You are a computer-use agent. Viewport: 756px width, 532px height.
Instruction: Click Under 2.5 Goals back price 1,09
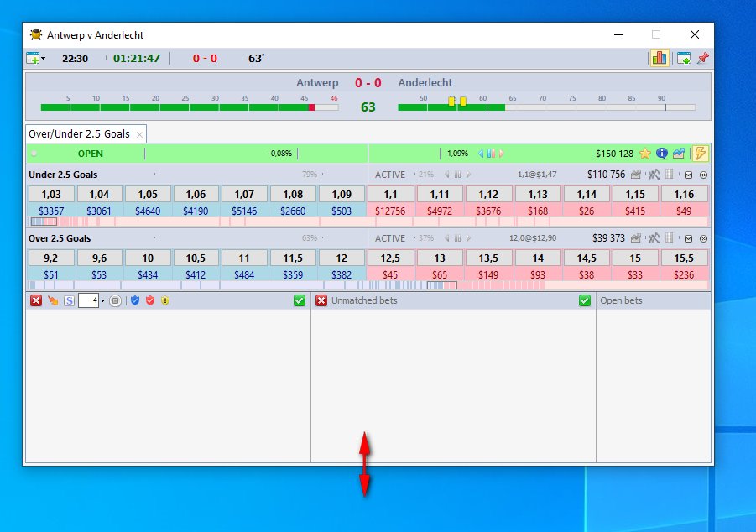click(x=342, y=195)
